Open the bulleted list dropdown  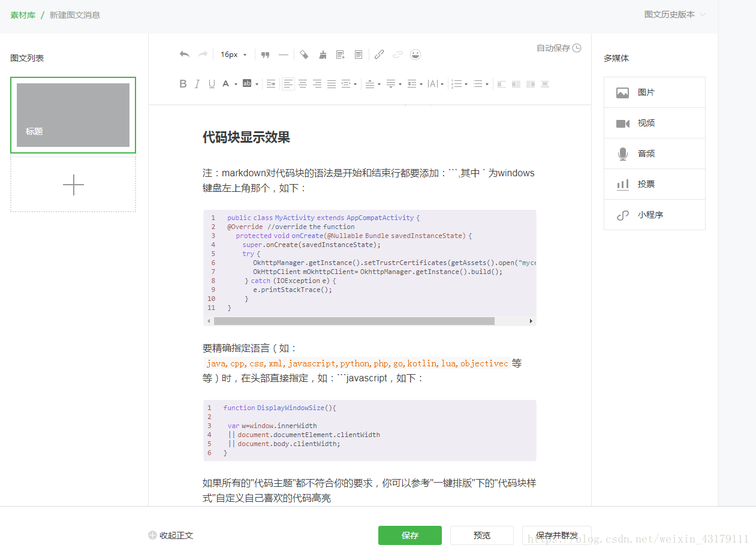(x=481, y=84)
